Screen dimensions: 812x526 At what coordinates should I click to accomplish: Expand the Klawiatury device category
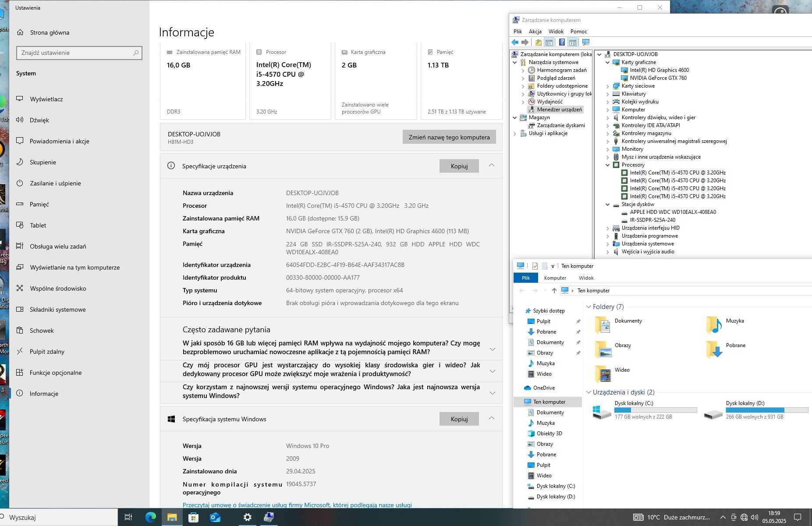(x=607, y=94)
